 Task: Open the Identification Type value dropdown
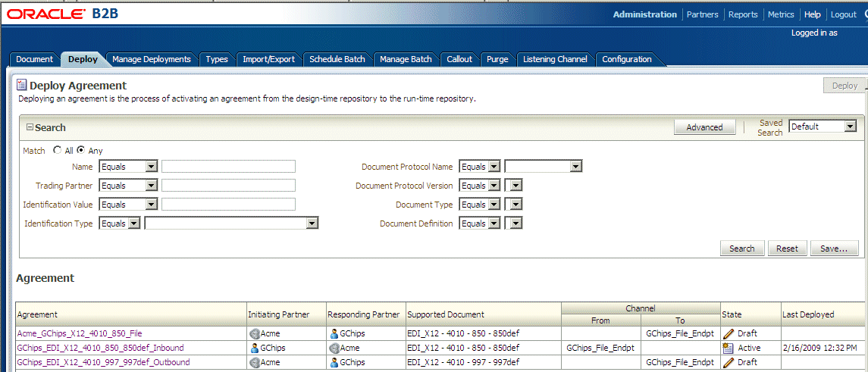(x=231, y=224)
